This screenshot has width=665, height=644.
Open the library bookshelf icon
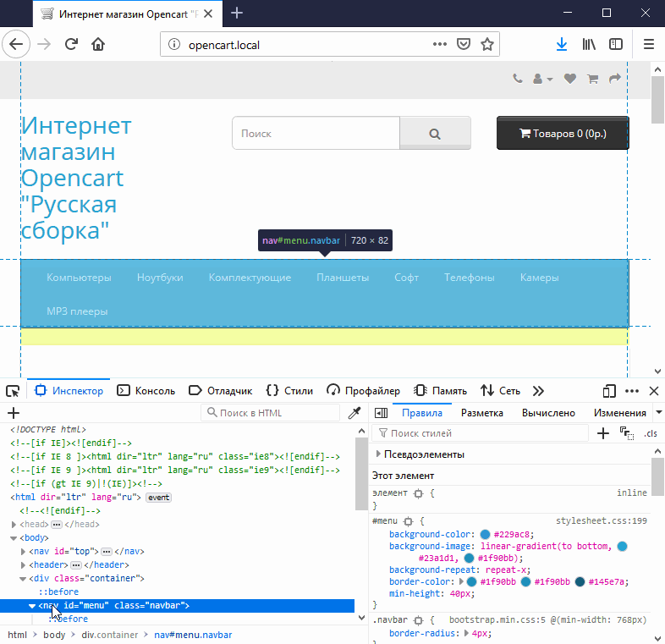pos(589,44)
